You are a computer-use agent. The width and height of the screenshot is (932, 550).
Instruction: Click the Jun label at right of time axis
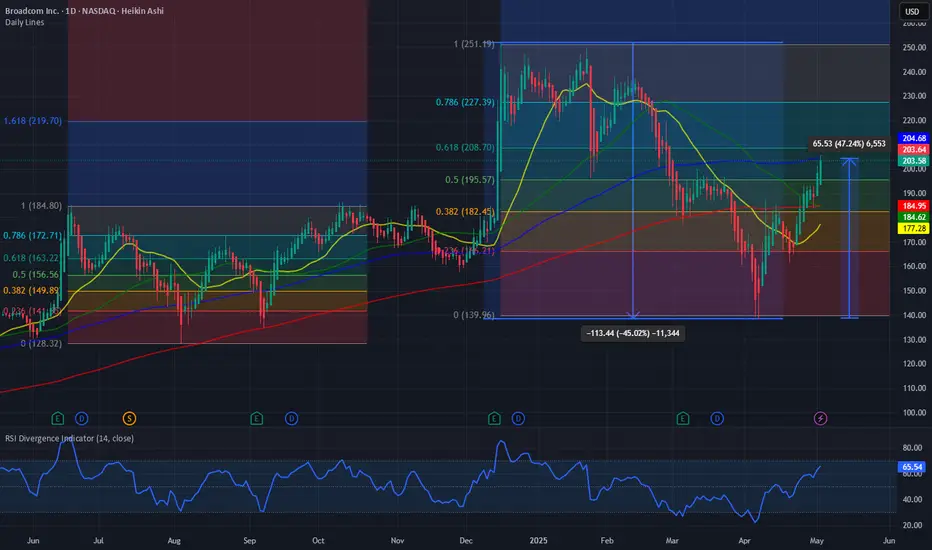click(889, 540)
